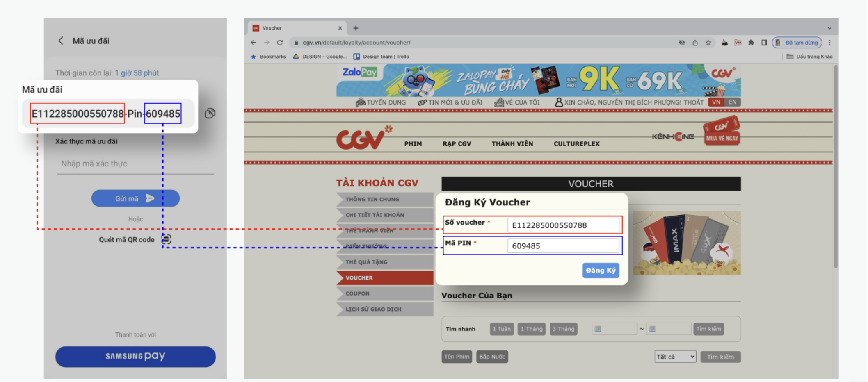Click the CGV gift cards image
Screen dimensions: 868x382
coord(687,243)
